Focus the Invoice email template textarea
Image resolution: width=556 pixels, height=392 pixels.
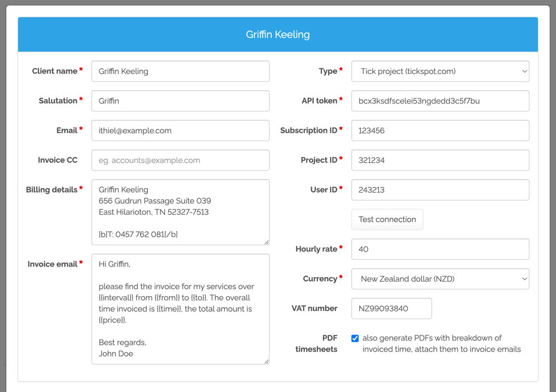180,308
